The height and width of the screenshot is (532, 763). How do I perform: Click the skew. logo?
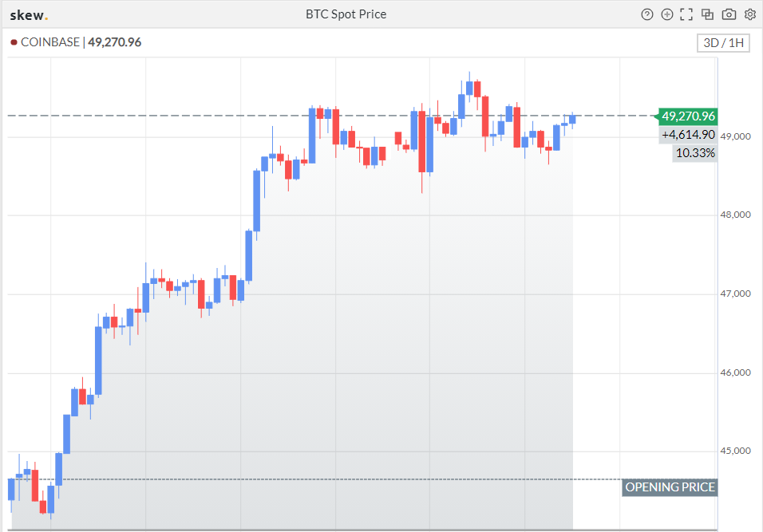(x=29, y=15)
